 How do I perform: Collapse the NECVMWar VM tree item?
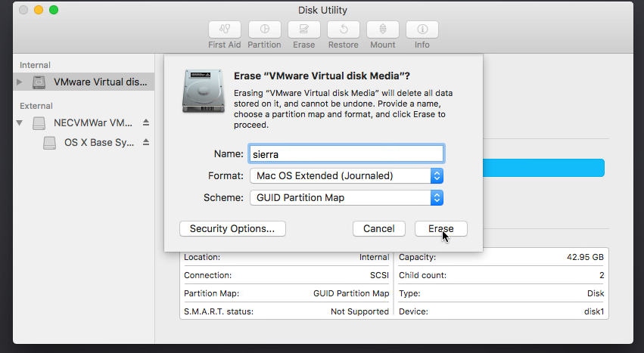[20, 122]
